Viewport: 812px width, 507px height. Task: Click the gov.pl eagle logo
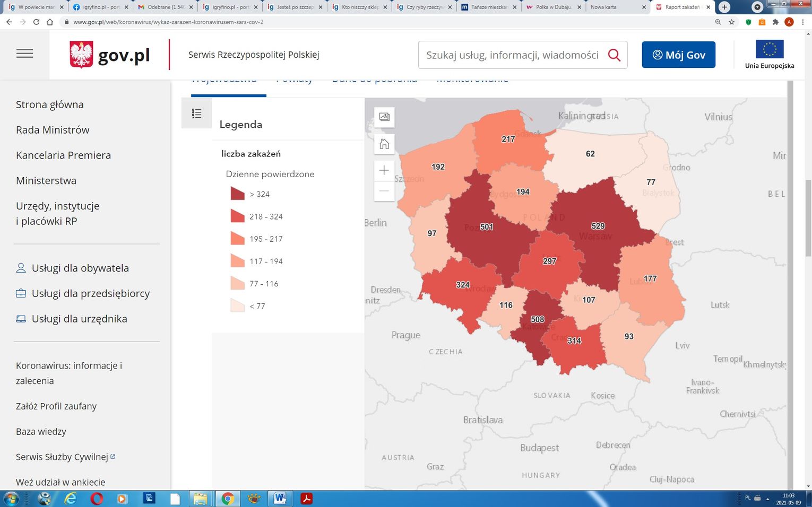pyautogui.click(x=81, y=55)
